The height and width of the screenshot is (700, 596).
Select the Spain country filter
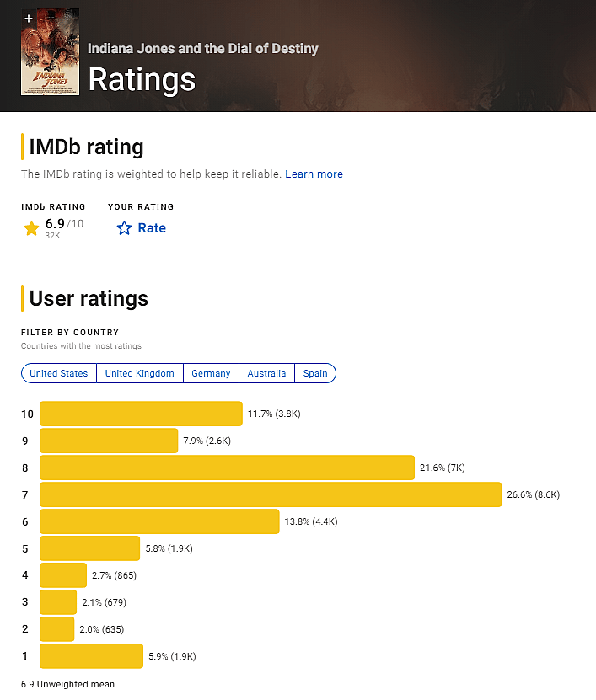coord(315,373)
